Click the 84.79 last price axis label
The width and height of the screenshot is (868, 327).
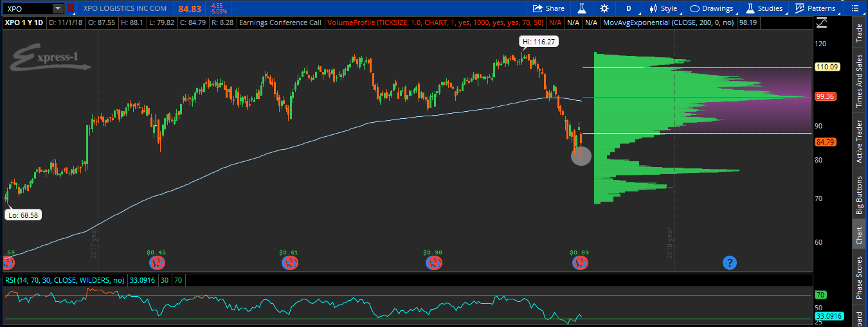(824, 142)
